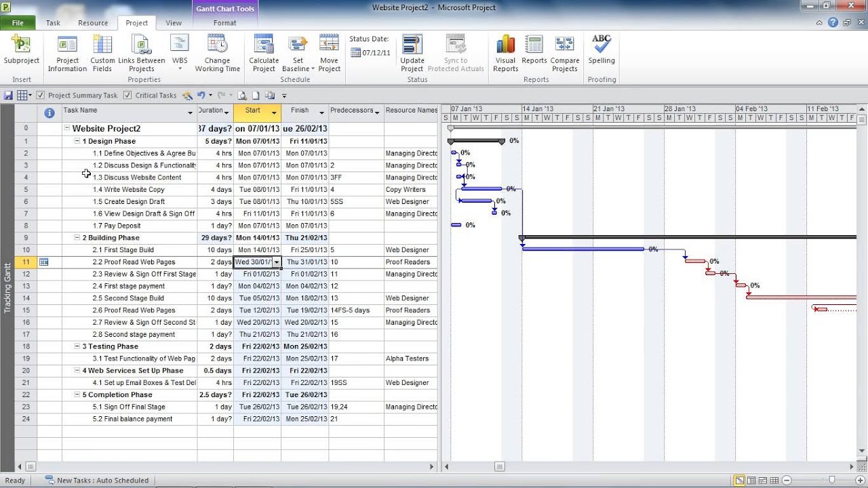868x488 pixels.
Task: Zoom in using the status bar plus control
Action: tap(860, 479)
